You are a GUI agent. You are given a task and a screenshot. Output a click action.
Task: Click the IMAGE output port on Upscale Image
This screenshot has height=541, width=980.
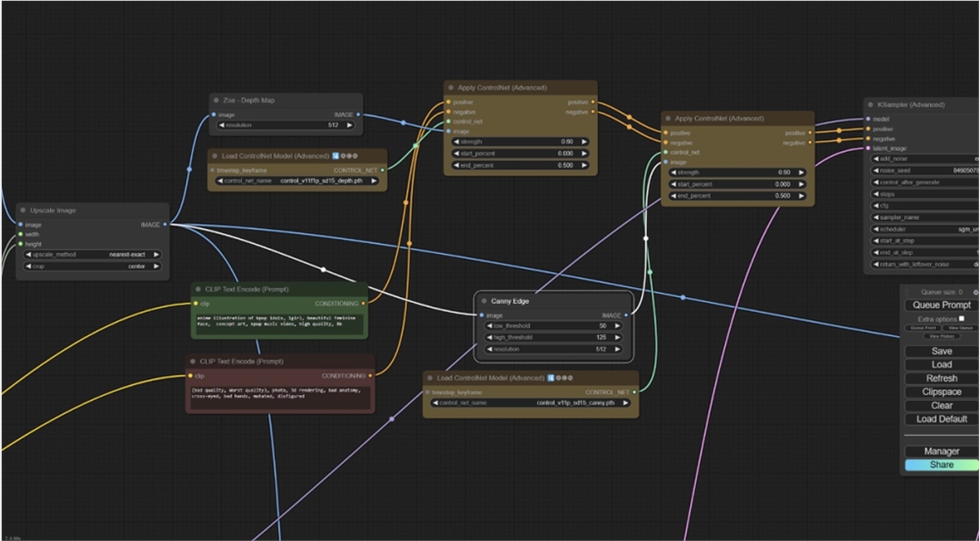pos(165,224)
